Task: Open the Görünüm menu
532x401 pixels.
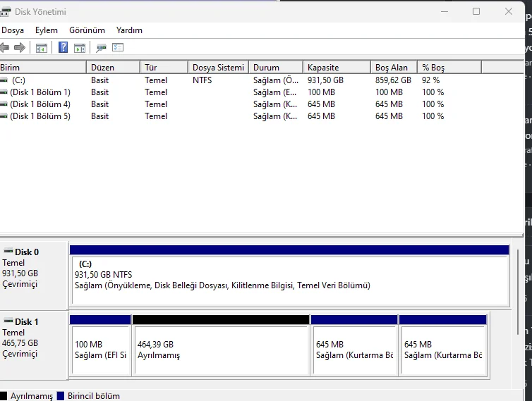Action: coord(87,30)
